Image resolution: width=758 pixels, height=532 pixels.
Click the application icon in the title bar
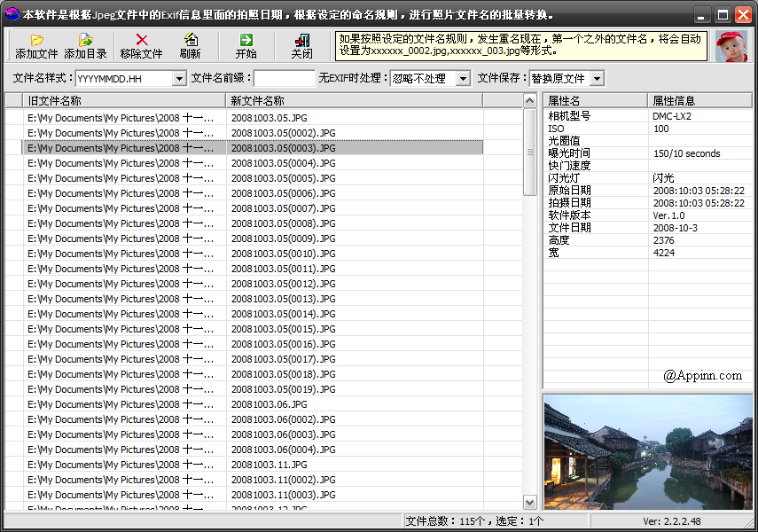(12, 14)
